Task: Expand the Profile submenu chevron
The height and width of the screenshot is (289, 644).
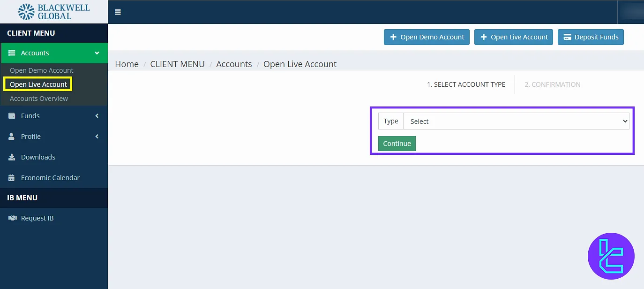Action: click(x=97, y=137)
